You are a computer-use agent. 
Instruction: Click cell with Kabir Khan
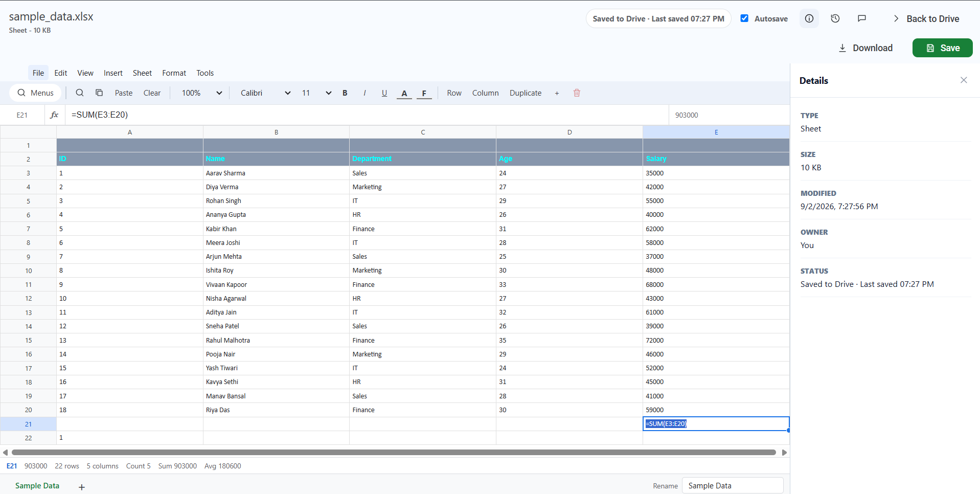tap(276, 229)
